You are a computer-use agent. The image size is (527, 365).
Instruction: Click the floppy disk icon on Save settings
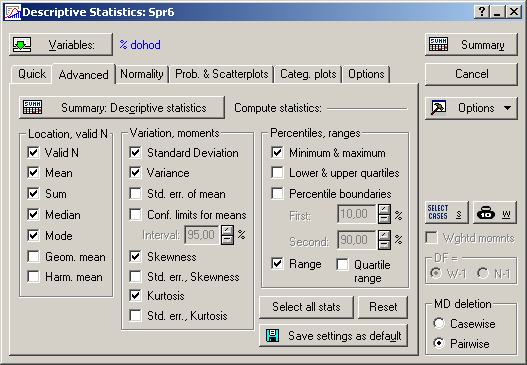(272, 335)
